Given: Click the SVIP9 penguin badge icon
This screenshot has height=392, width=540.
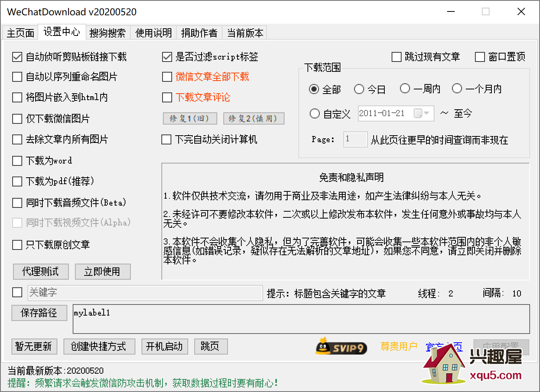Looking at the screenshot, I should coord(341,346).
